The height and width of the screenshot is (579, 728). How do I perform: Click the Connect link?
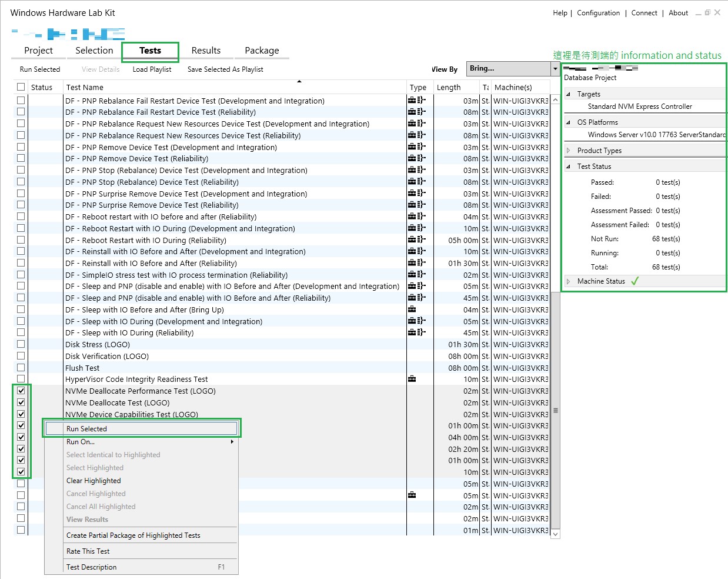pos(644,13)
